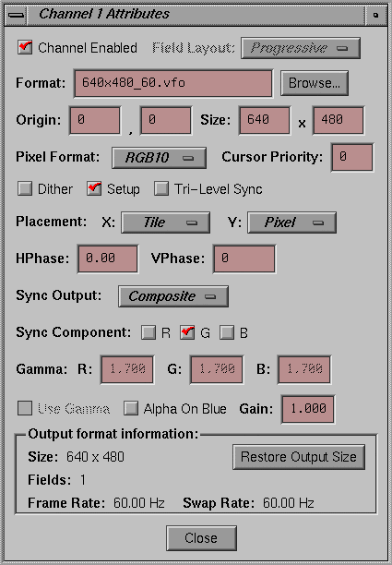Enable Alpha On Blue checkbox
Screen dimensions: 392x565
[x=131, y=408]
